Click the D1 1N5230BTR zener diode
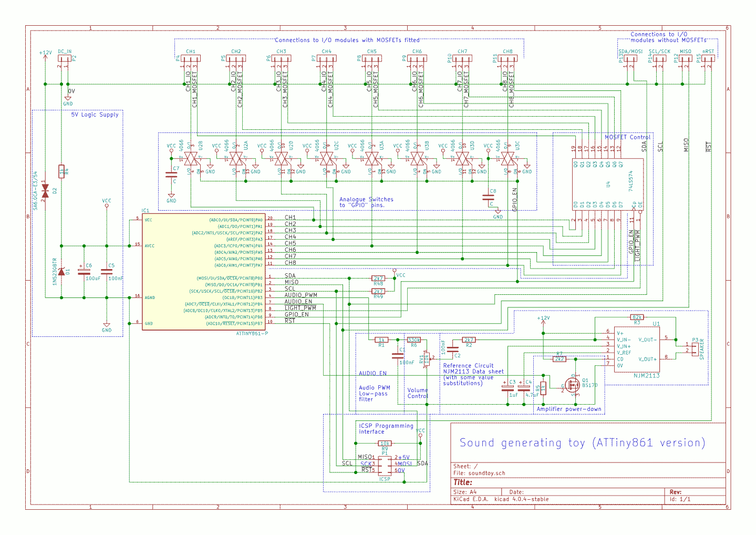Image resolution: width=756 pixels, height=535 pixels. [x=61, y=271]
